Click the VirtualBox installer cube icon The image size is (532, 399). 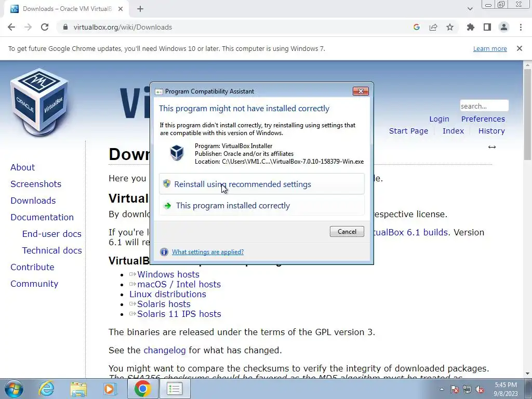click(x=177, y=153)
